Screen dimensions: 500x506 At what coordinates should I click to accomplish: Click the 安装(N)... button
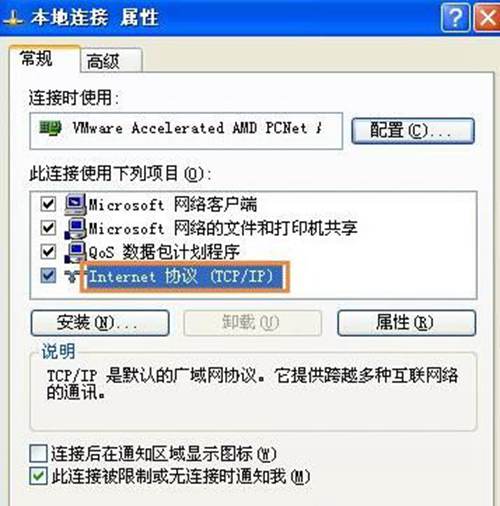(x=100, y=322)
